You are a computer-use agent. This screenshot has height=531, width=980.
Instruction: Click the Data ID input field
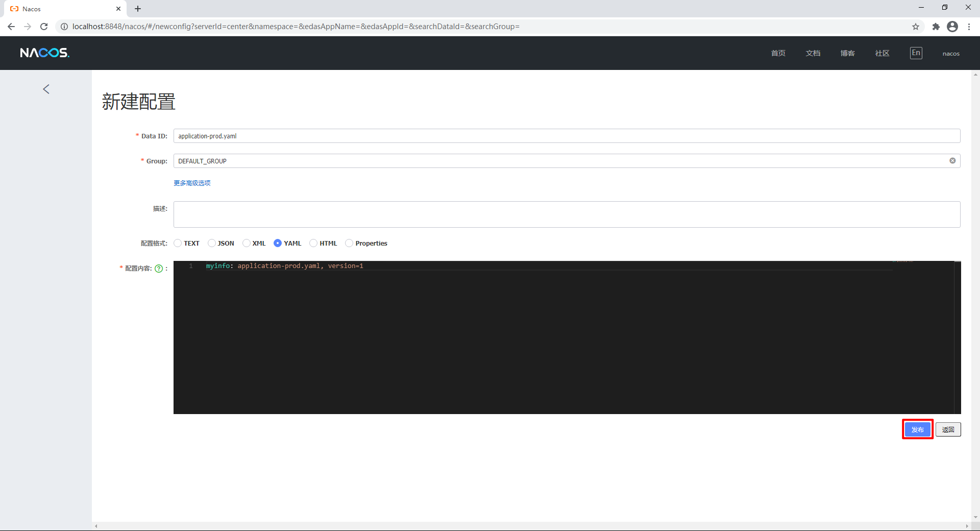[567, 136]
